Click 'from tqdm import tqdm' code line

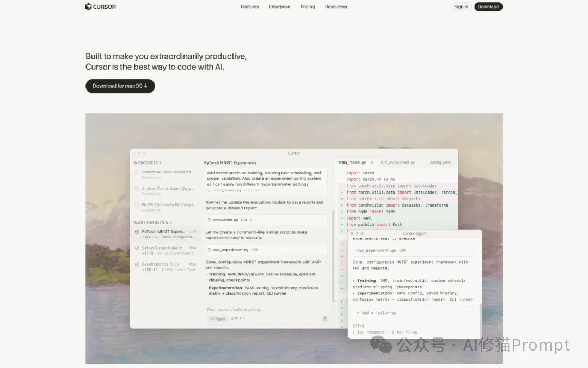(371, 212)
